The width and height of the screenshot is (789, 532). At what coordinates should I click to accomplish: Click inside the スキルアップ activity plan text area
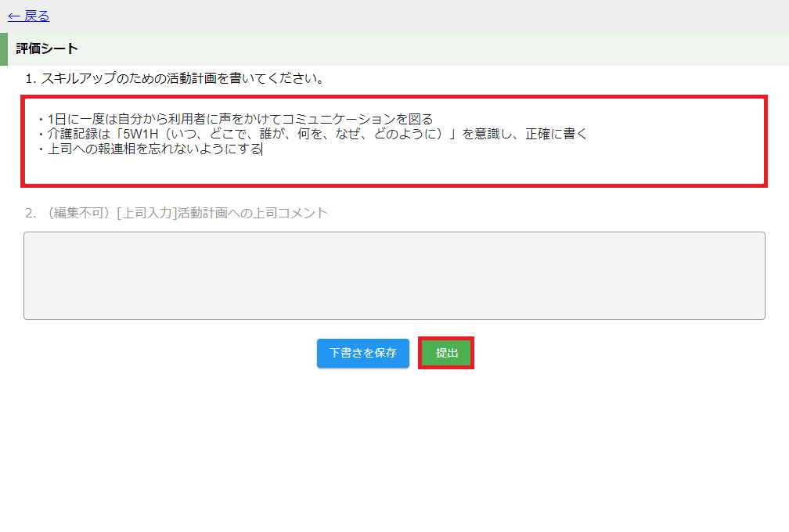click(394, 142)
